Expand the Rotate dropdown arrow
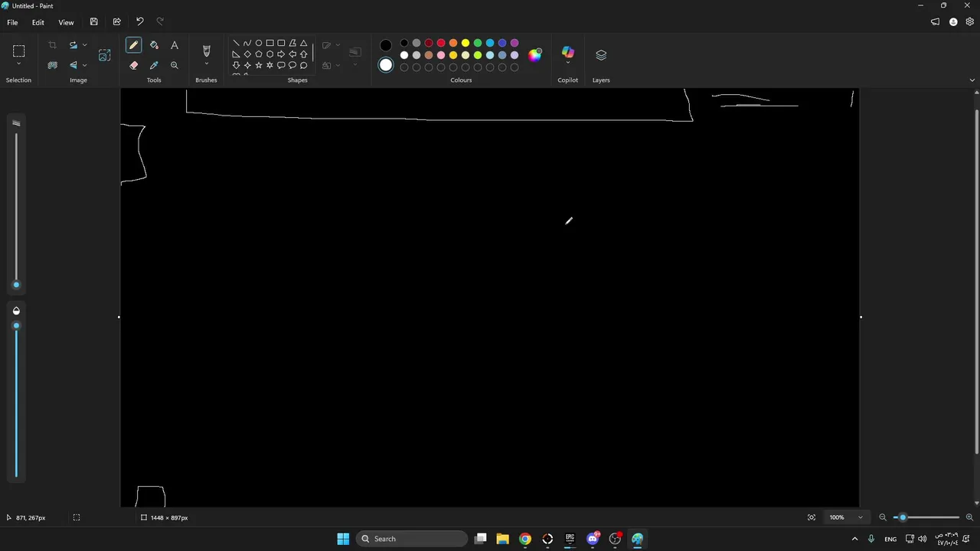Screen dimensions: 980x551 pyautogui.click(x=84, y=45)
